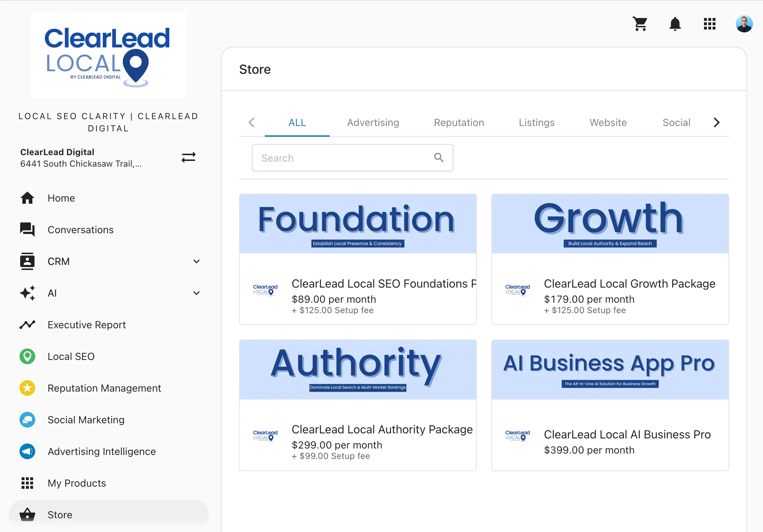
Task: Open ClearLead Local Growth Package
Action: tap(629, 284)
